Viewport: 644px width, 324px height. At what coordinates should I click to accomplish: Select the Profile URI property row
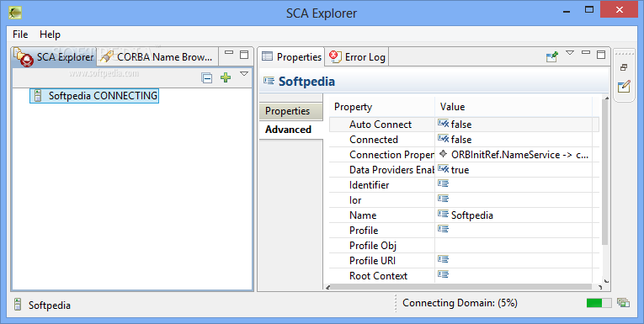click(464, 261)
